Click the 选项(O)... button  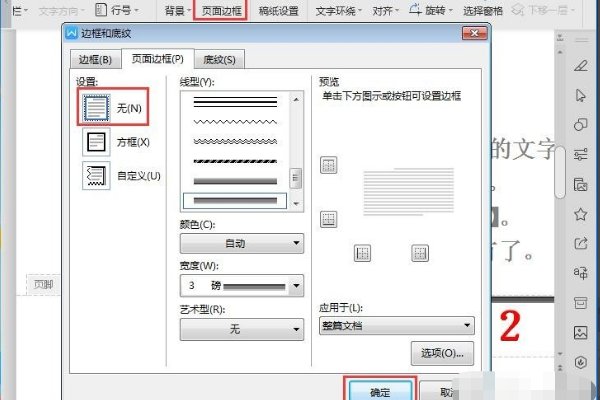(442, 353)
